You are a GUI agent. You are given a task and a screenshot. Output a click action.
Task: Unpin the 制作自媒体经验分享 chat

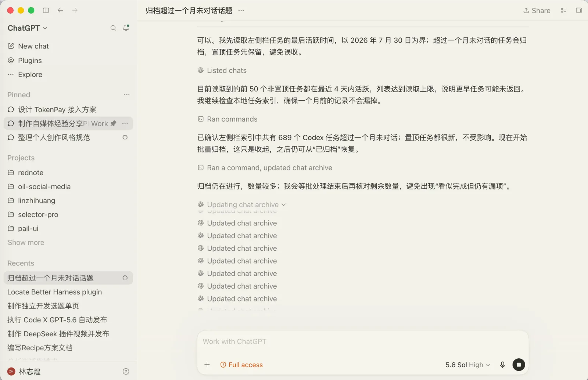[x=113, y=123]
